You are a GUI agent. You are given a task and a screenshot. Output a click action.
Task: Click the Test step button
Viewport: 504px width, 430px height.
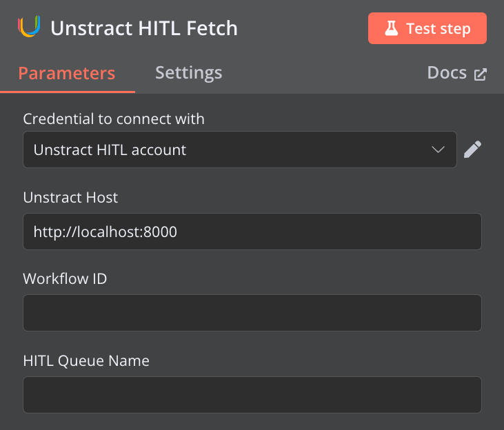(x=427, y=28)
